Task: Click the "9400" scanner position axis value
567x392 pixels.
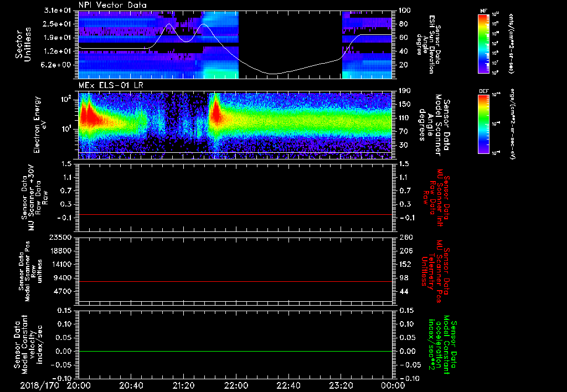Action: (x=64, y=278)
